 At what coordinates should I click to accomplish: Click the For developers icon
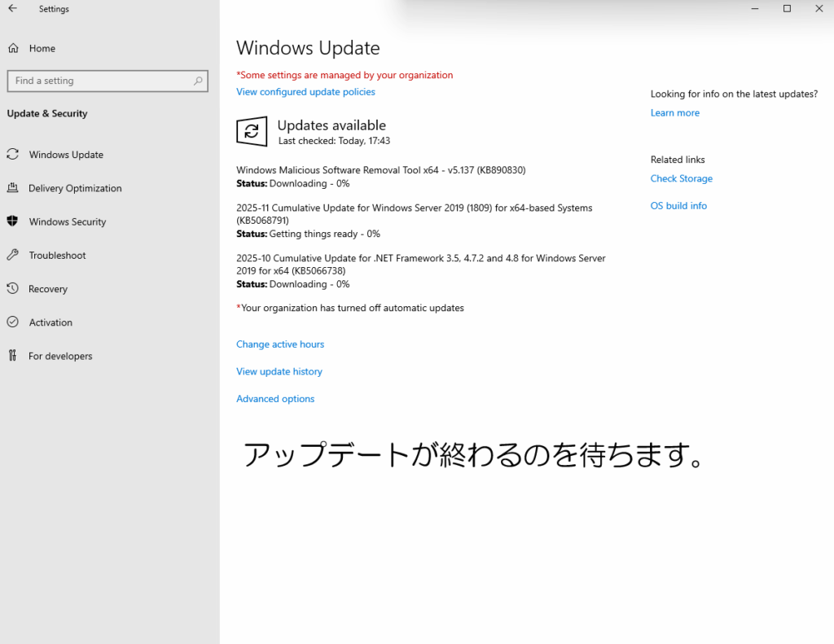coord(13,356)
